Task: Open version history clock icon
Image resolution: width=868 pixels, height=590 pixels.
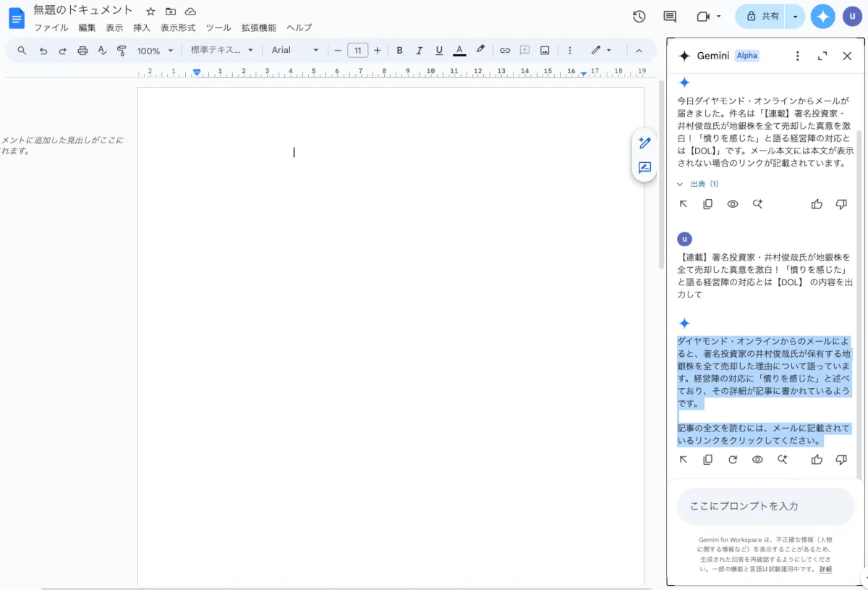Action: [x=639, y=17]
